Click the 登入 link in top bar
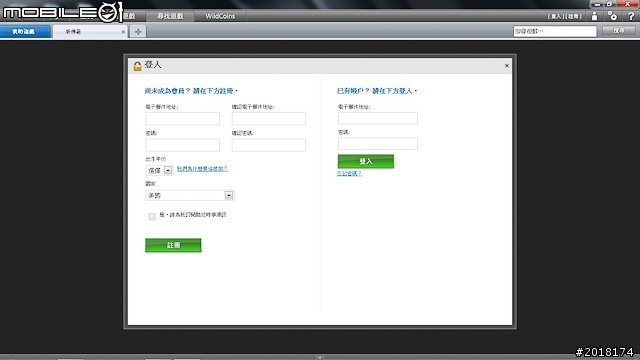Screen dimensions: 640x360 pyautogui.click(x=556, y=16)
